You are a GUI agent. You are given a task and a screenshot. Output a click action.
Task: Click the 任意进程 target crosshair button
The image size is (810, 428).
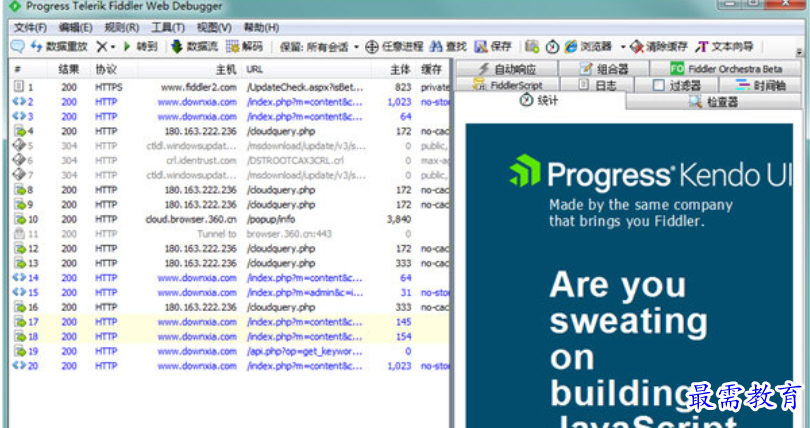pos(394,46)
